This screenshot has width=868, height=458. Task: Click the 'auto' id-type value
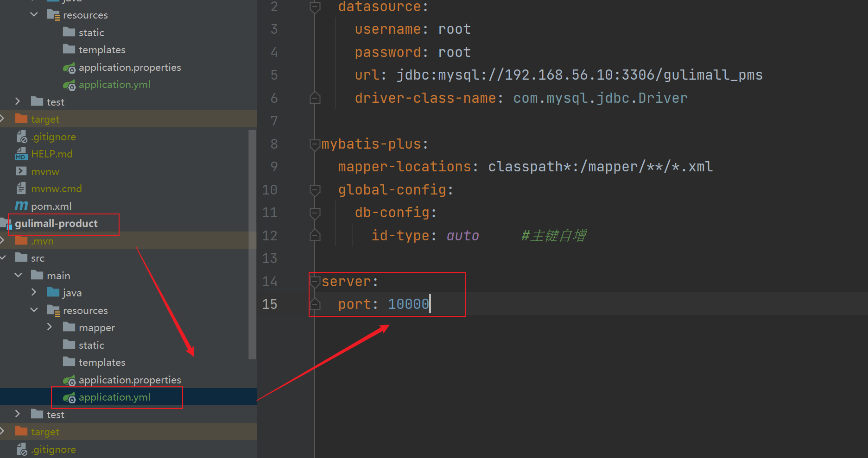pyautogui.click(x=463, y=236)
